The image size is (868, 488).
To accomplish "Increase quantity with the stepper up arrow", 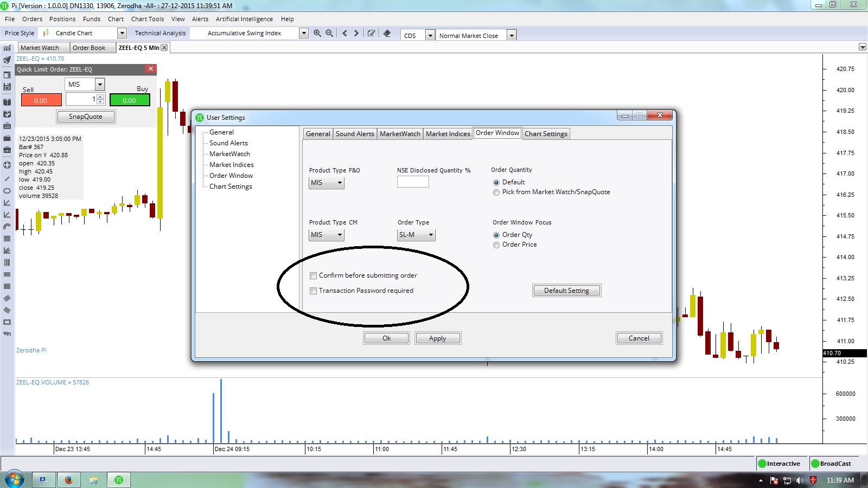I will (x=100, y=97).
